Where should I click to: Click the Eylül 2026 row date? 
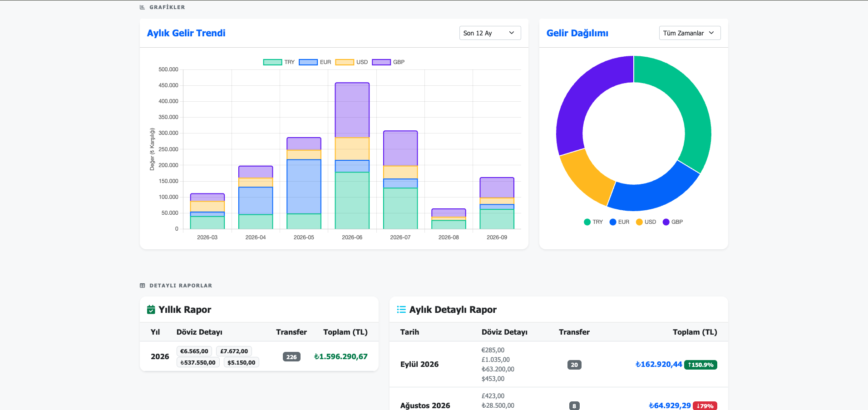[419, 365]
